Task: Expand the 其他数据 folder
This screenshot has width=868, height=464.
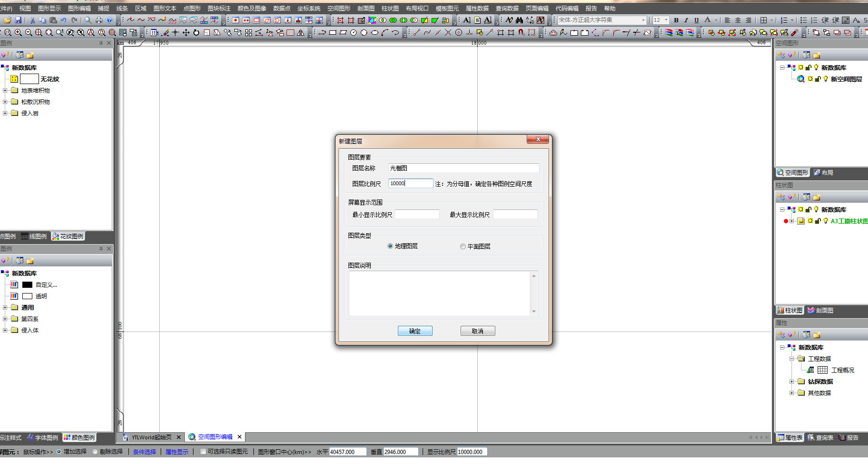Action: pyautogui.click(x=792, y=393)
